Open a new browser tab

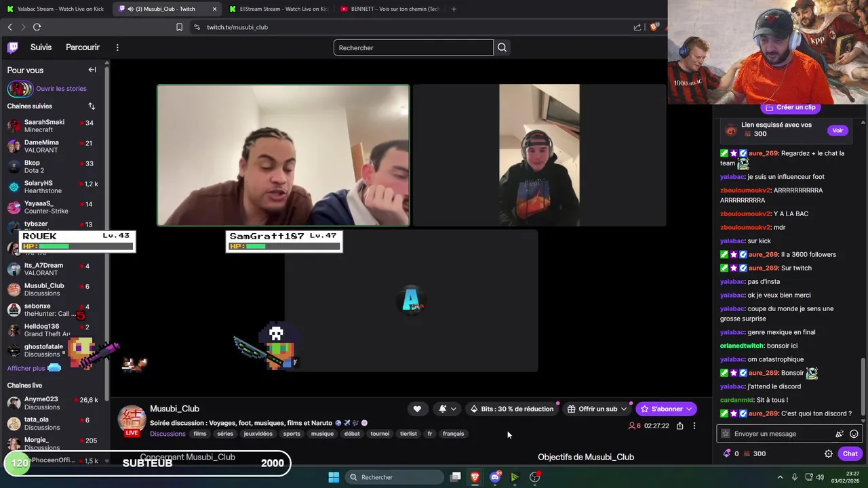pyautogui.click(x=454, y=9)
